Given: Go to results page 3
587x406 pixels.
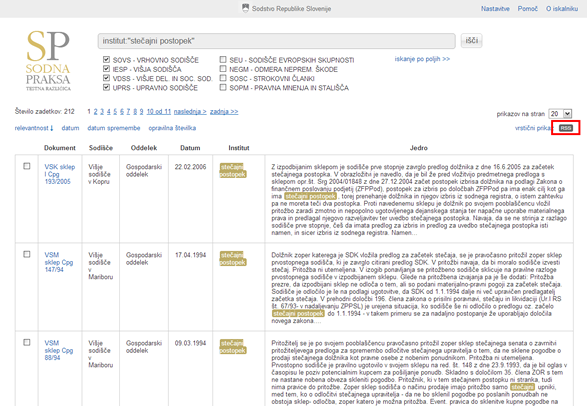Looking at the screenshot, I should click(102, 112).
